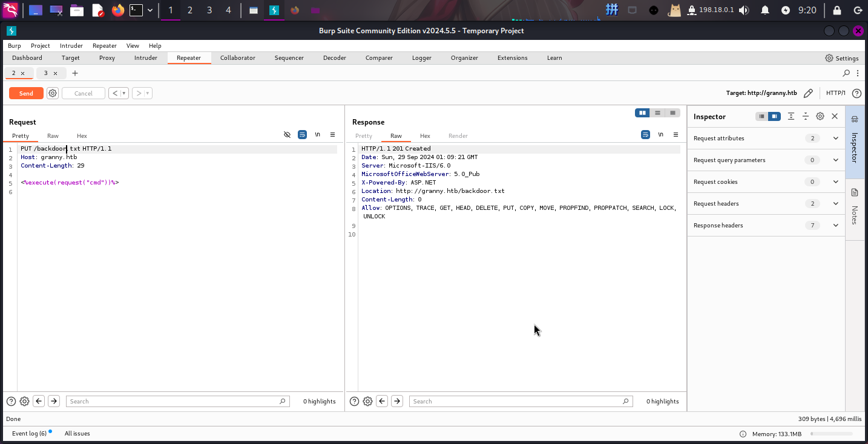Open task details icon beside Memory
The width and height of the screenshot is (868, 444).
pyautogui.click(x=743, y=434)
